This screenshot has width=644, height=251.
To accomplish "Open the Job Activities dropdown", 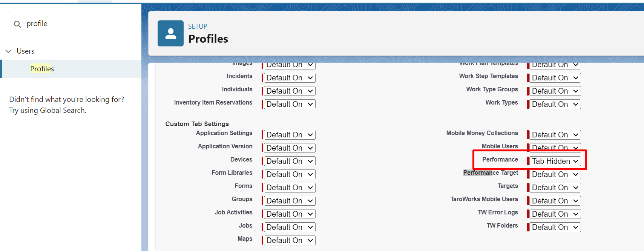I will coord(289,214).
